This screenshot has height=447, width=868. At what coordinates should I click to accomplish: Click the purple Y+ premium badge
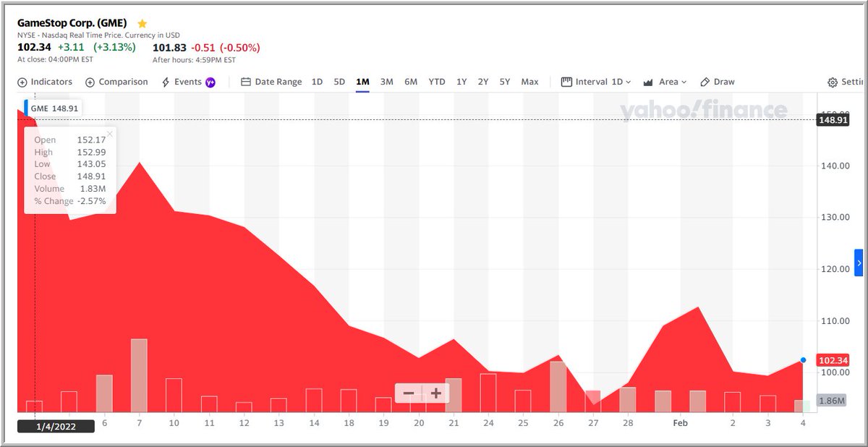[x=210, y=82]
